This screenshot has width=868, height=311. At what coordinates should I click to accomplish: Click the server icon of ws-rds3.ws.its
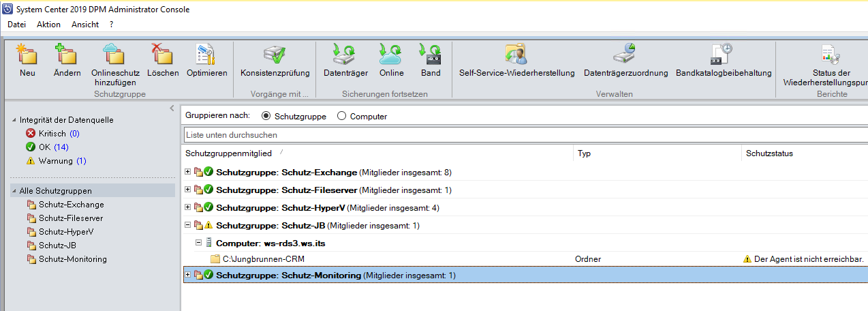point(209,243)
